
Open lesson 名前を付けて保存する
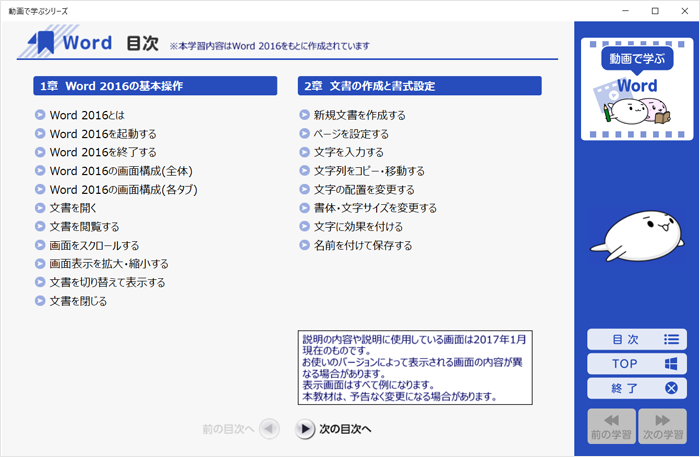[363, 245]
